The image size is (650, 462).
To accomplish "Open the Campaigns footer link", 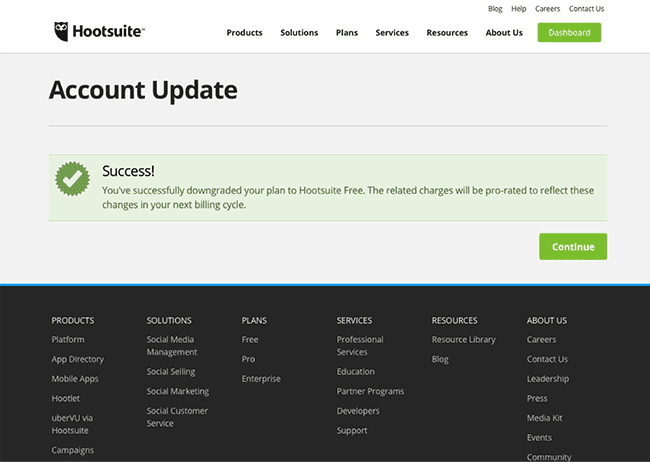I will [x=73, y=450].
